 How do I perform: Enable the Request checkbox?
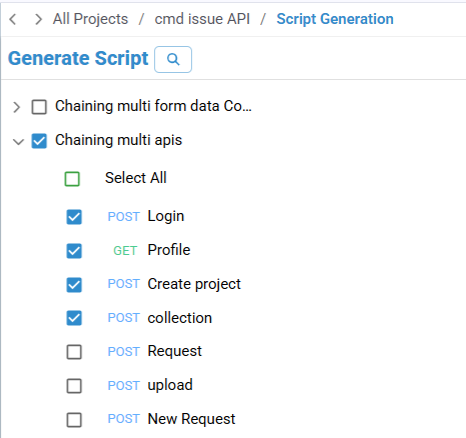[74, 352]
